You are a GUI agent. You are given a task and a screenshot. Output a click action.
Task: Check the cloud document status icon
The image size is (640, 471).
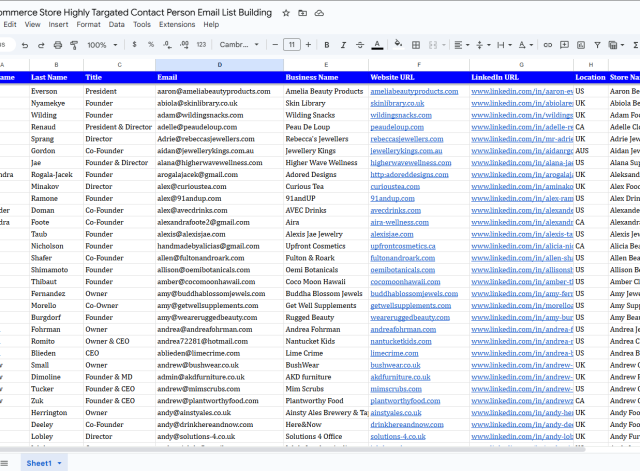tap(319, 13)
